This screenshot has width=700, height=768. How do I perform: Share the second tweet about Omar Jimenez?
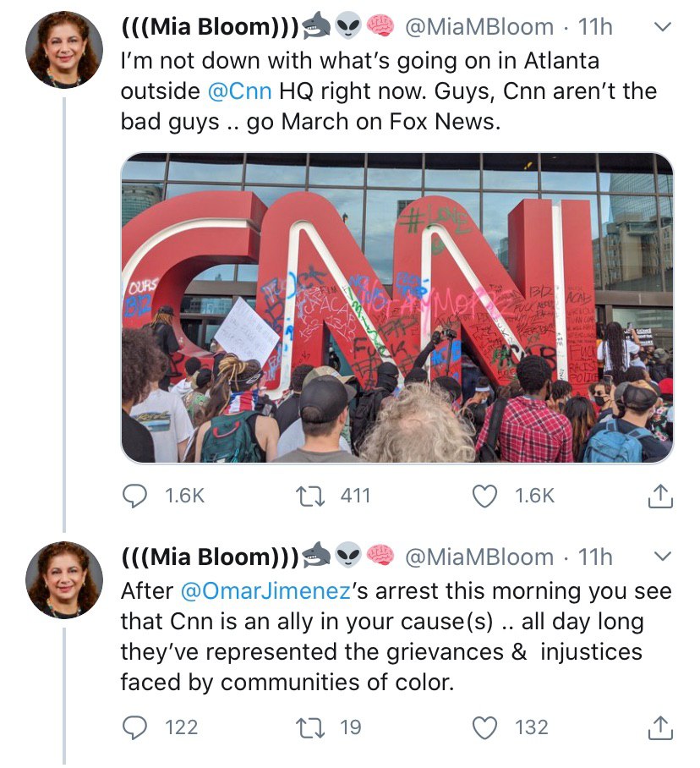660,727
